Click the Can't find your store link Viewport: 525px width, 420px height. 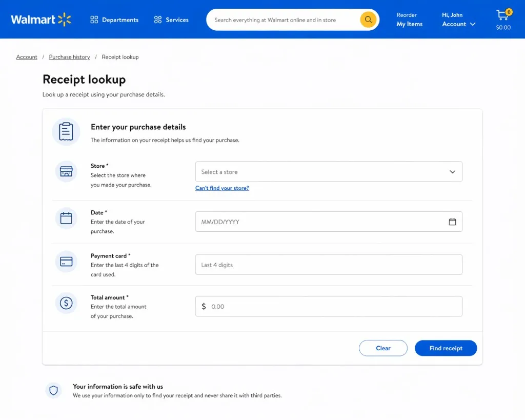222,188
